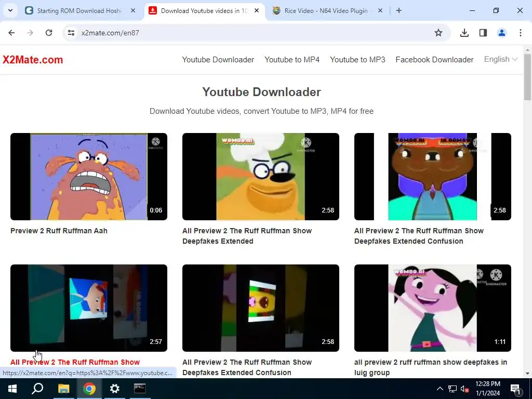Image resolution: width=532 pixels, height=399 pixels.
Task: Open thumbnail with brown face and blue hair
Action: 433,177
